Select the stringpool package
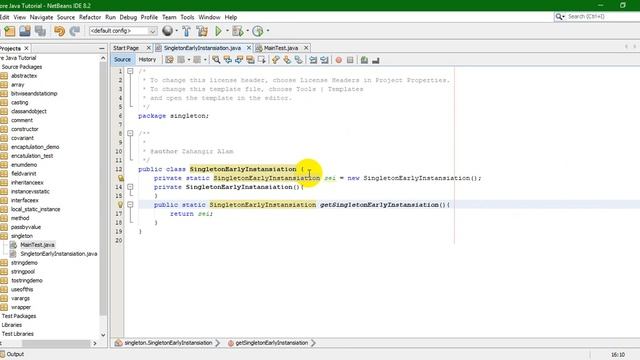640x360 pixels. (x=23, y=271)
